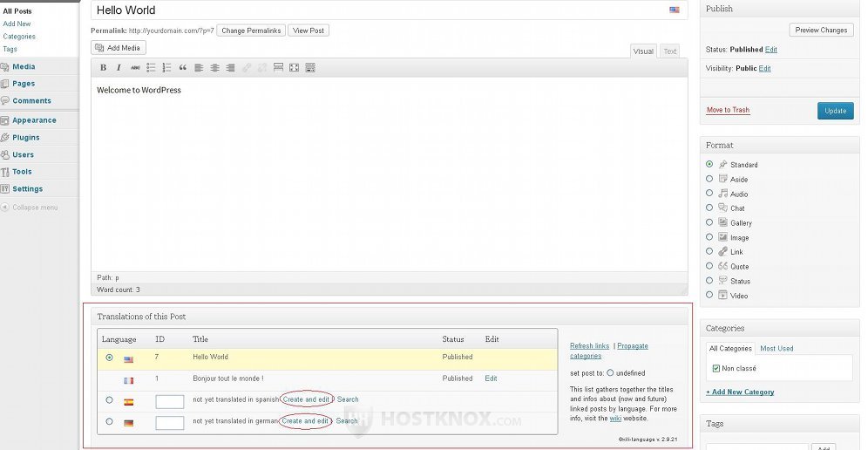Viewport: 868px width, 450px height.
Task: Edit the French translation post
Action: (x=491, y=378)
